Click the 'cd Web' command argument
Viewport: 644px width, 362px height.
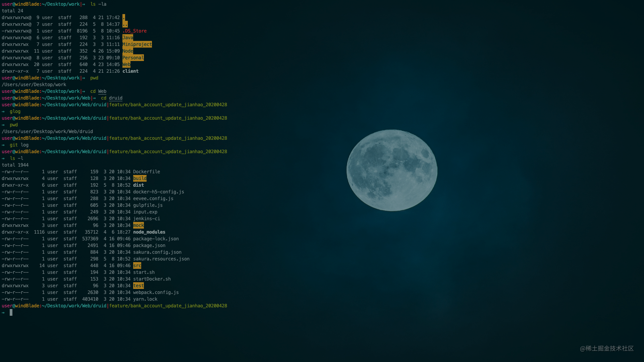pos(102,91)
